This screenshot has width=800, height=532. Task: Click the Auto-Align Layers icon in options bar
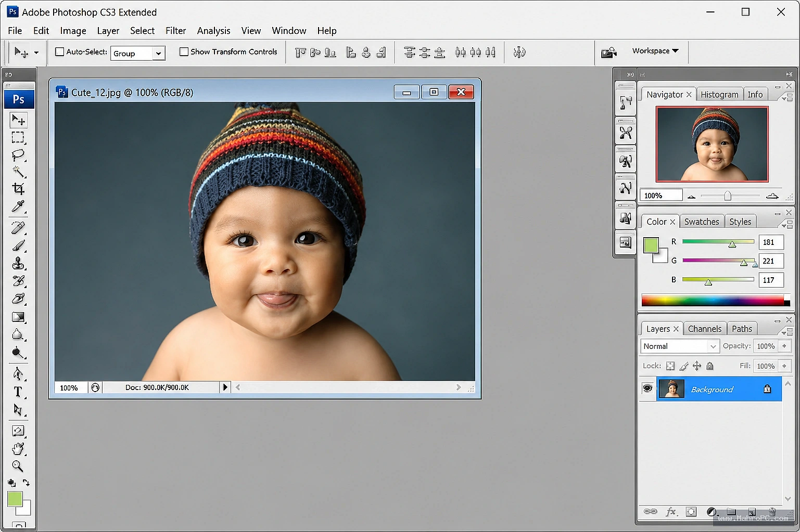[x=519, y=52]
